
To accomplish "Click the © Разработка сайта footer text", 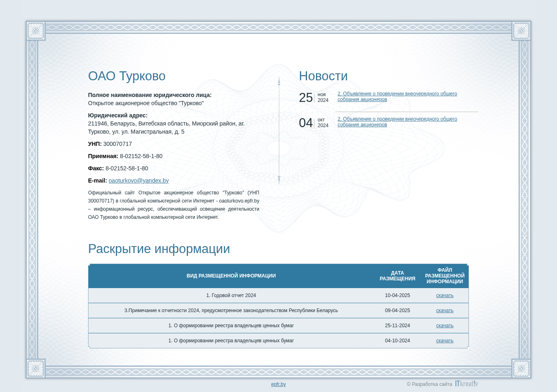I will [x=429, y=384].
